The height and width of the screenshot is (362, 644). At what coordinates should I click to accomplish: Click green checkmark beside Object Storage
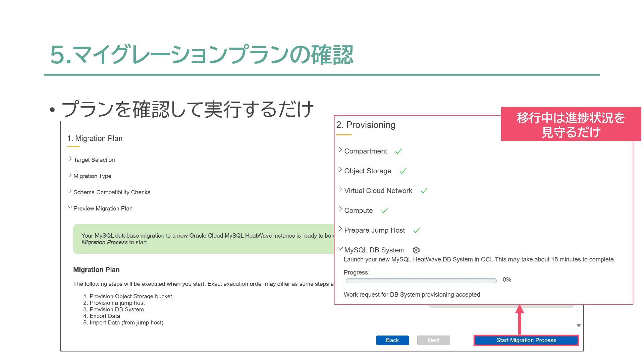(x=403, y=171)
